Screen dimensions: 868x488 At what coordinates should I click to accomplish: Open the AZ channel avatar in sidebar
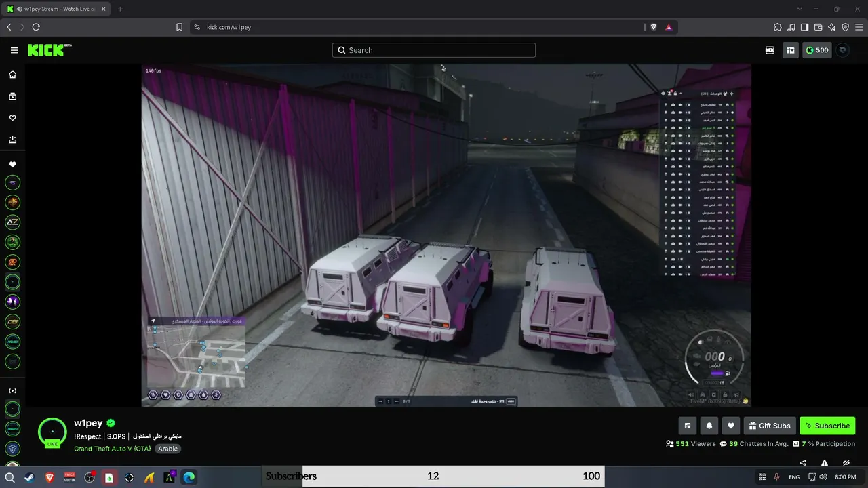(x=12, y=222)
